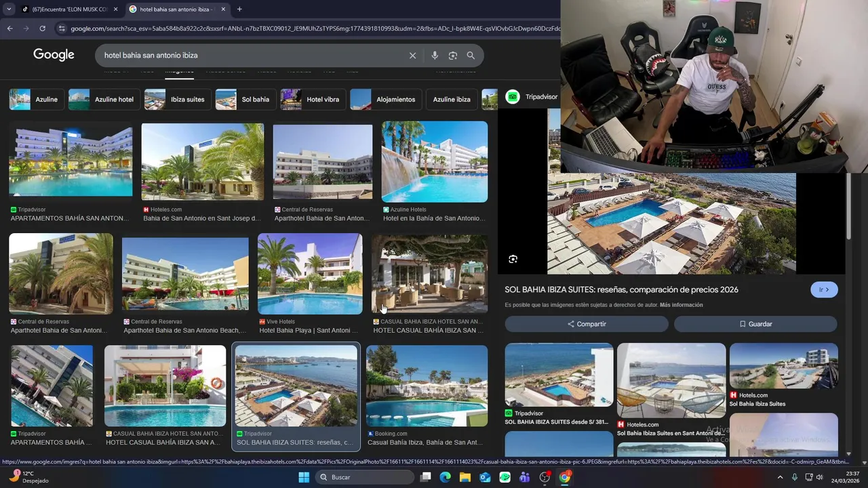Filter by Sol bahia chip
The width and height of the screenshot is (868, 488).
pos(245,100)
